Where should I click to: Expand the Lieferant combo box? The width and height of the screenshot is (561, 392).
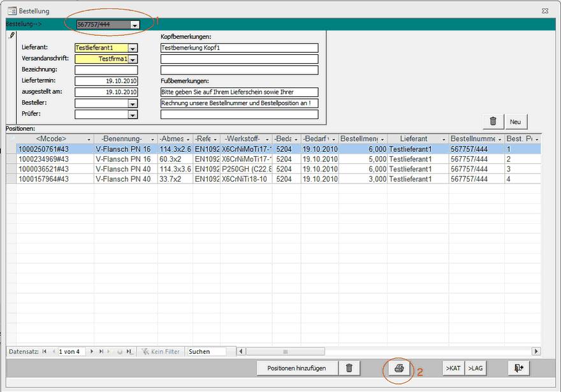tap(133, 48)
